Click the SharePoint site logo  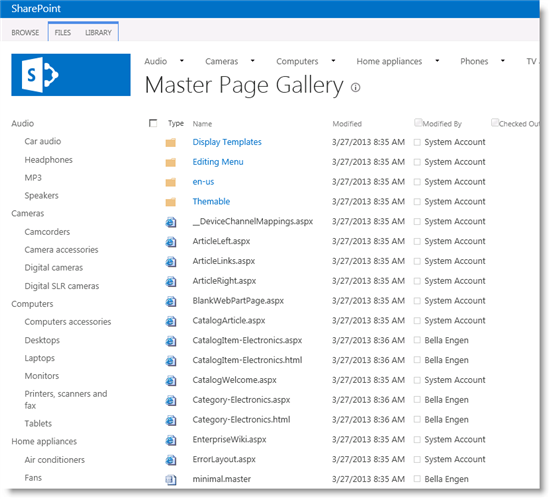(71, 75)
